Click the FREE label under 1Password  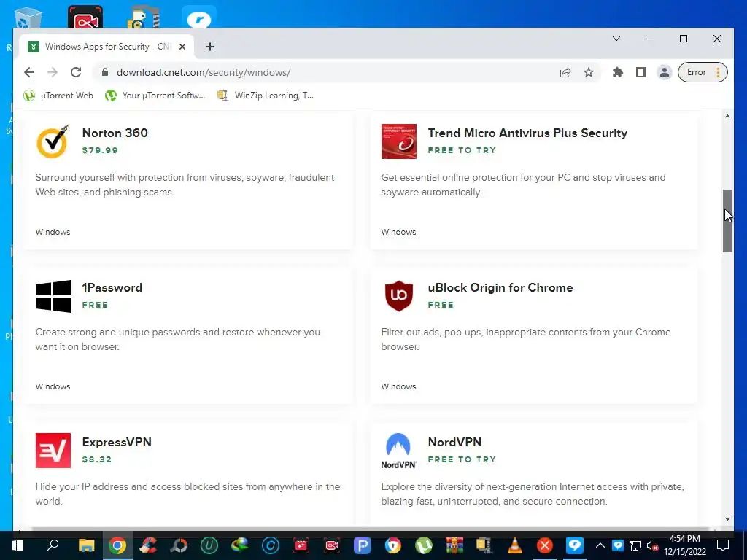click(x=95, y=305)
